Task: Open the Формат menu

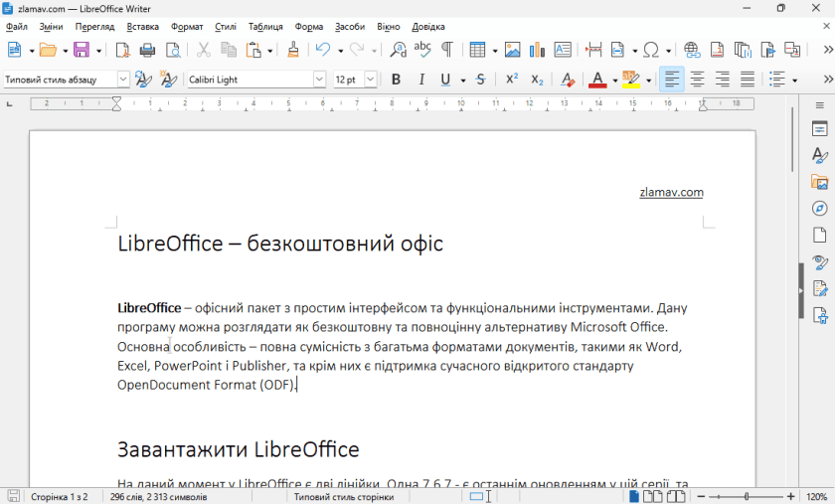Action: tap(187, 27)
